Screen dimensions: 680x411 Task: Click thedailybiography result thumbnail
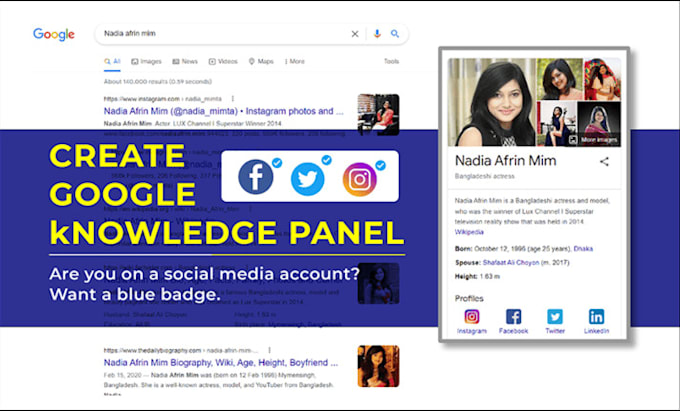click(x=378, y=366)
